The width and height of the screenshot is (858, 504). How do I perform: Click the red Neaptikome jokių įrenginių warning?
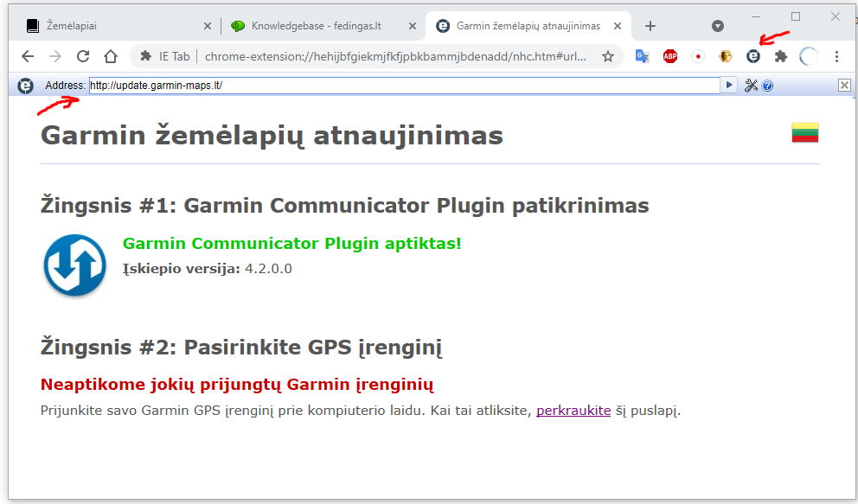237,385
